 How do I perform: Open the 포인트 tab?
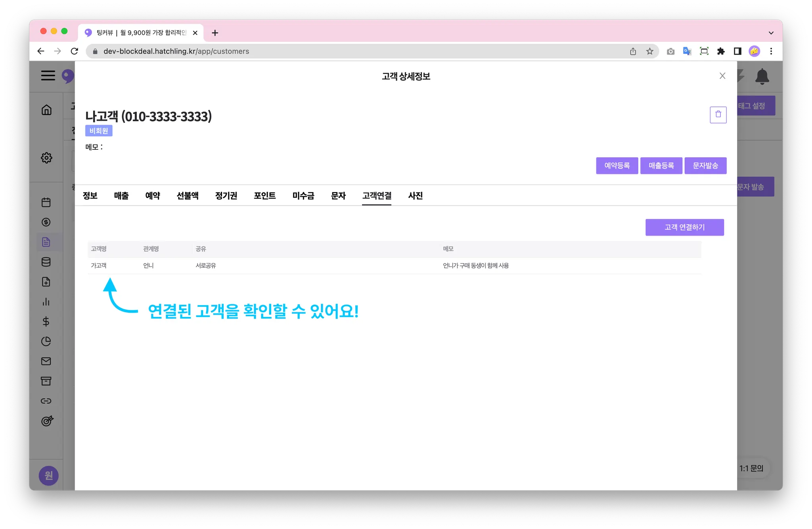tap(264, 196)
